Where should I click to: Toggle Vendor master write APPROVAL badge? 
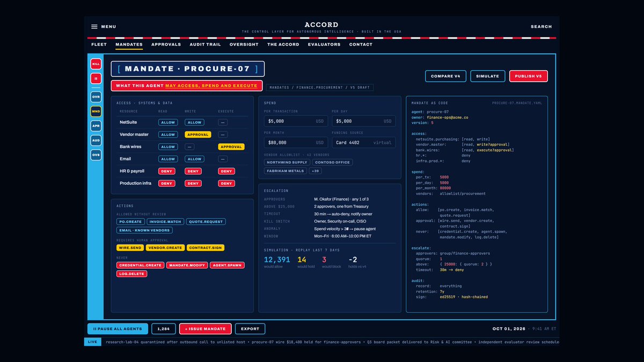[197, 135]
